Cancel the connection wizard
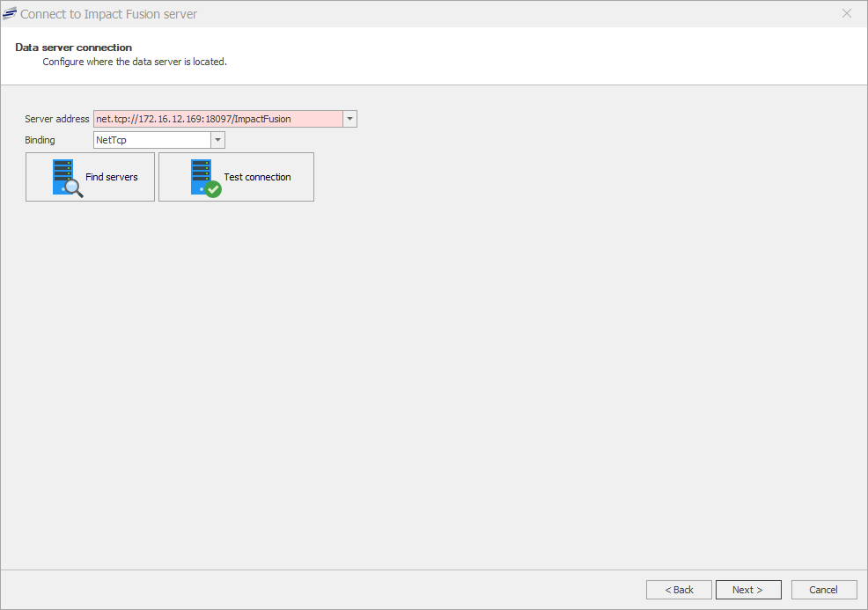The height and width of the screenshot is (610, 868). 824,590
